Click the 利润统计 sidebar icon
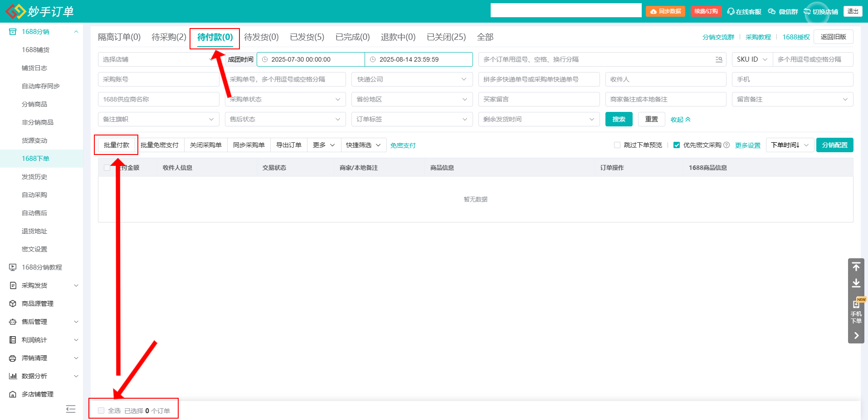This screenshot has height=420, width=868. (13, 340)
